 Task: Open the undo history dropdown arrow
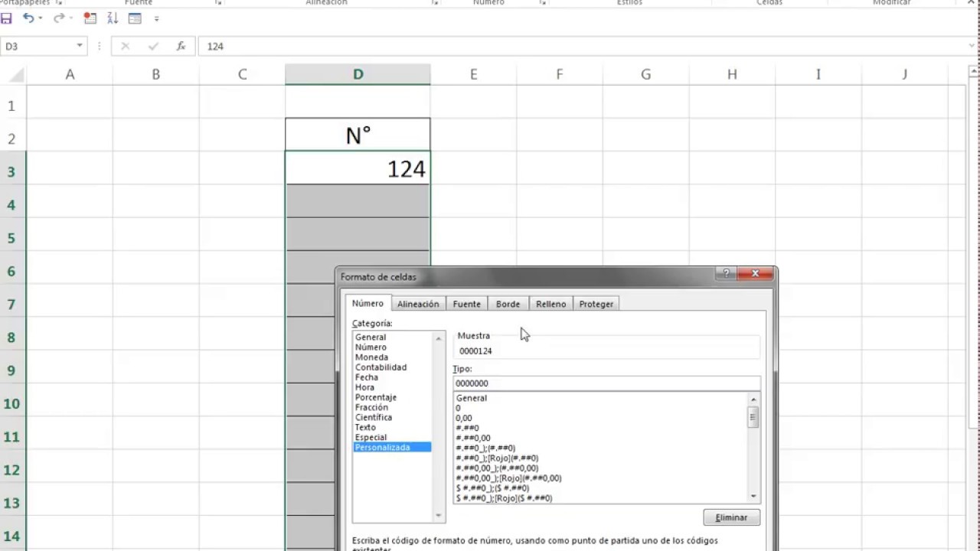[x=40, y=18]
